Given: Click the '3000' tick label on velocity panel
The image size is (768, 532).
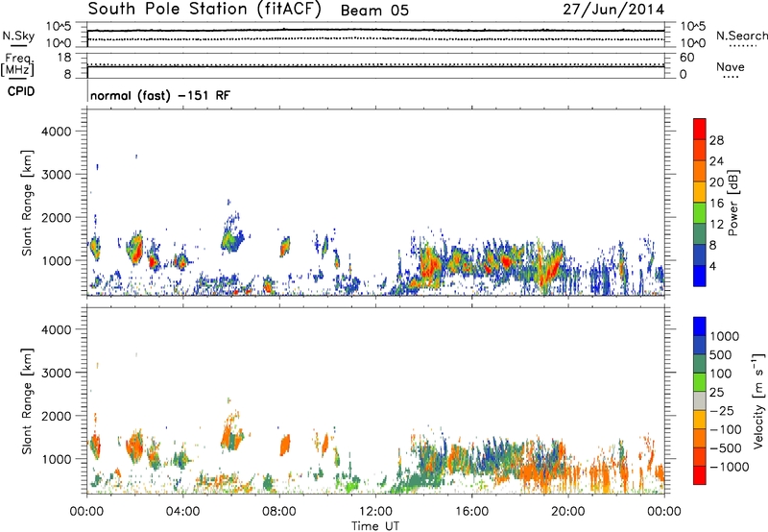Looking at the screenshot, I should [56, 373].
